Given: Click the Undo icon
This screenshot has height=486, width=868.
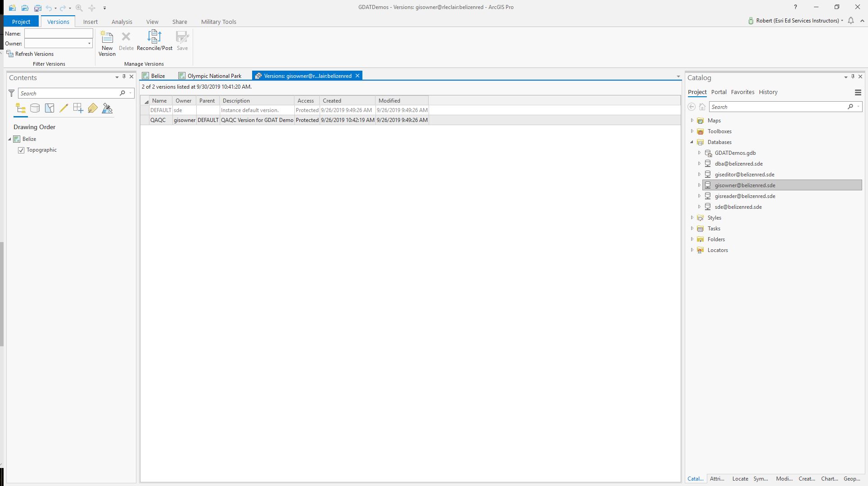Looking at the screenshot, I should coord(49,8).
